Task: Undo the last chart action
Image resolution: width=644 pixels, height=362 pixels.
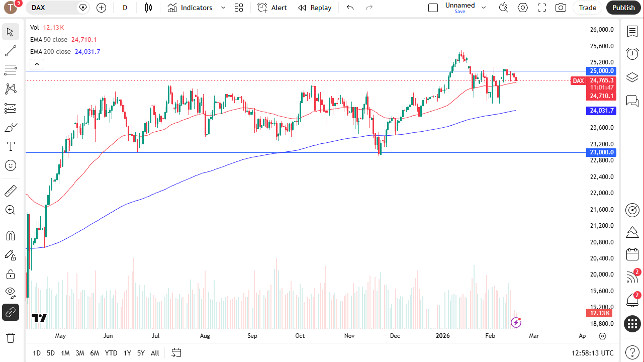Action: coord(350,8)
